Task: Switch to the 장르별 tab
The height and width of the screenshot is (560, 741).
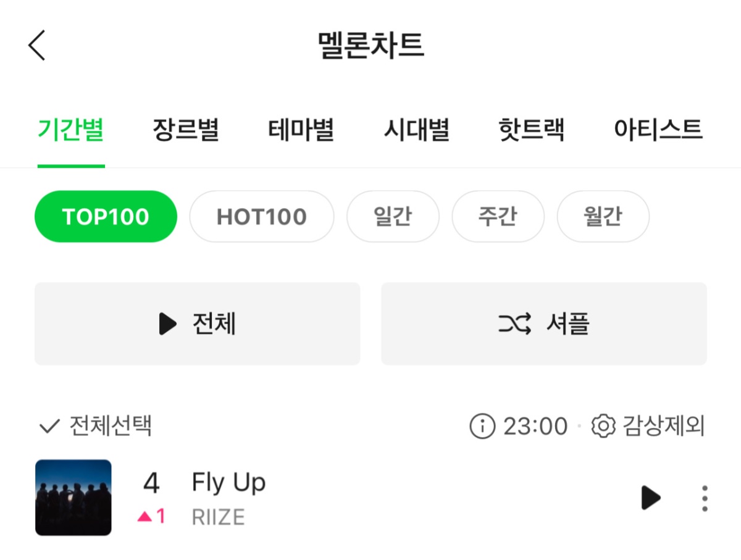Action: tap(186, 130)
